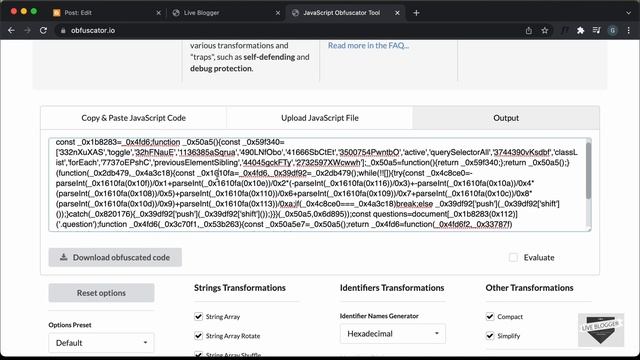Click the Other Transformations heading
Viewport: 640px width, 360px height.
pyautogui.click(x=529, y=288)
